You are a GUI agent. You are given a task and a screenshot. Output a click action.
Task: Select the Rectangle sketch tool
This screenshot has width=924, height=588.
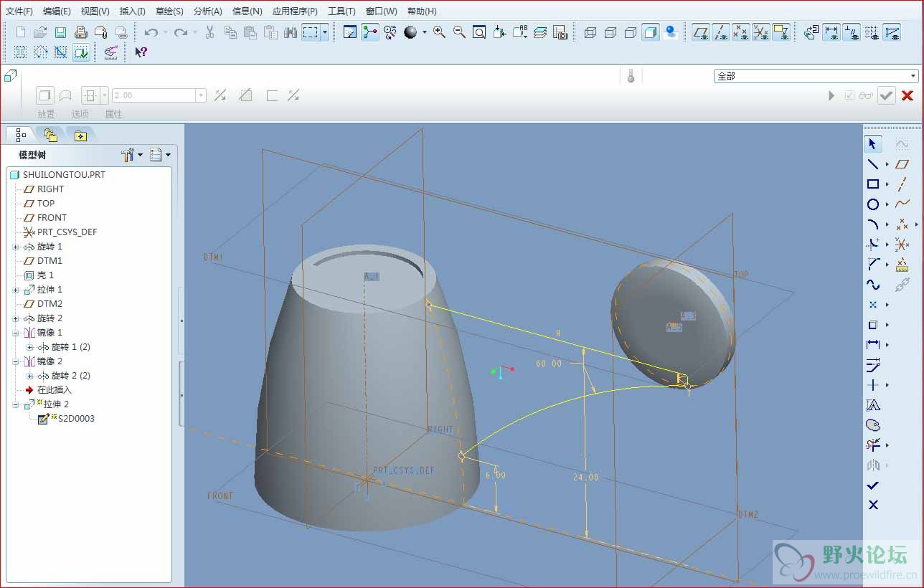coord(873,184)
